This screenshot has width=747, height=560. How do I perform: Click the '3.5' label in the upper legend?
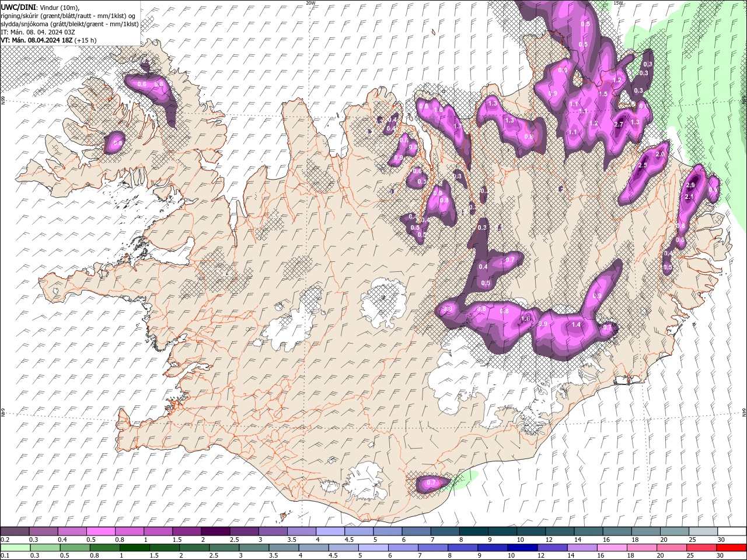click(x=291, y=540)
